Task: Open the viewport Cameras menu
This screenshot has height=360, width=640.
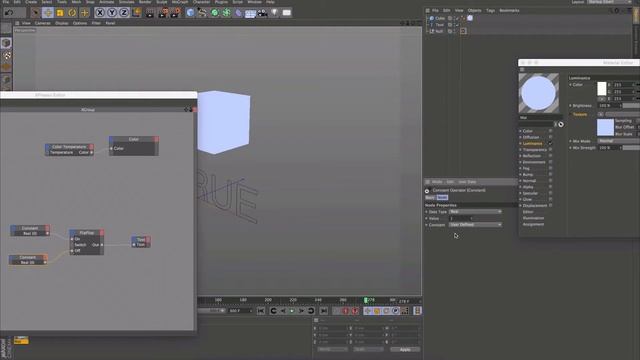Action: (x=42, y=23)
